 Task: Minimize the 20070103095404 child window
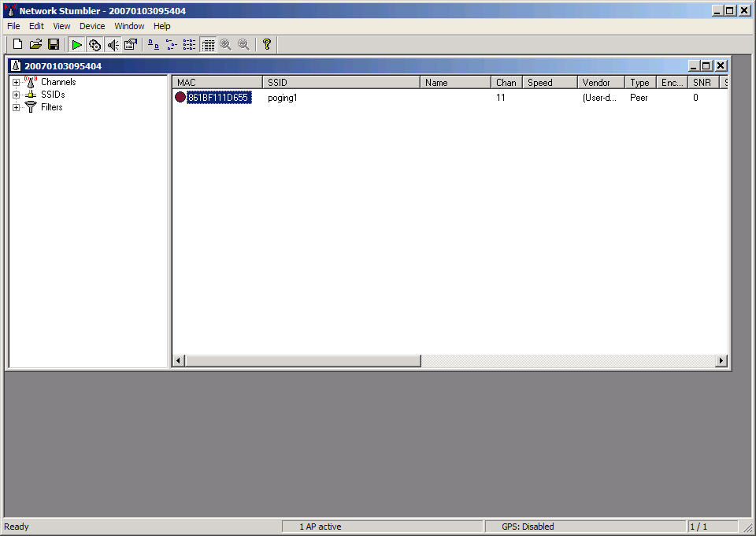(693, 65)
